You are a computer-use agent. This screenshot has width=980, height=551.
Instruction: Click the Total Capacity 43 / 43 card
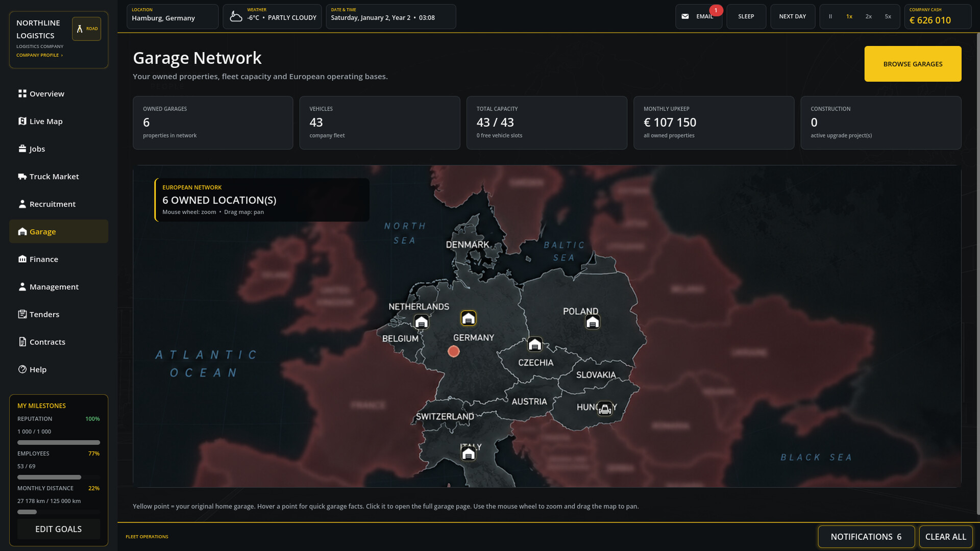(x=547, y=123)
